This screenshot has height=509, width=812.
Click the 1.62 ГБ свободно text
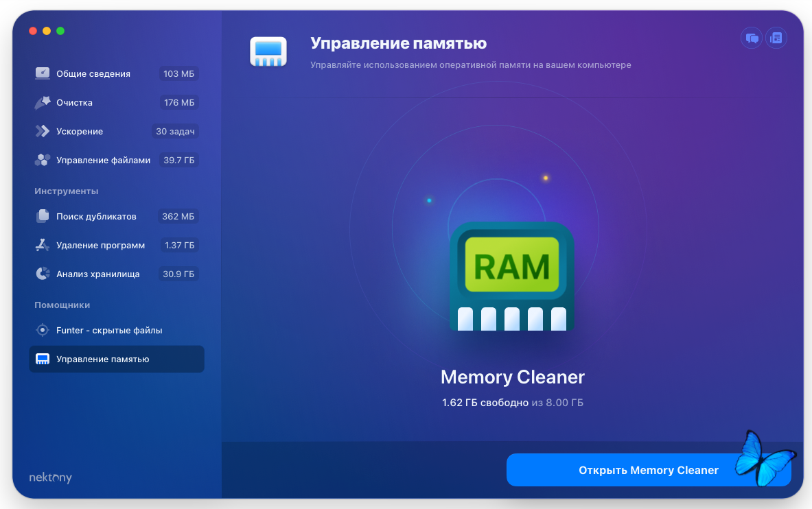point(485,403)
